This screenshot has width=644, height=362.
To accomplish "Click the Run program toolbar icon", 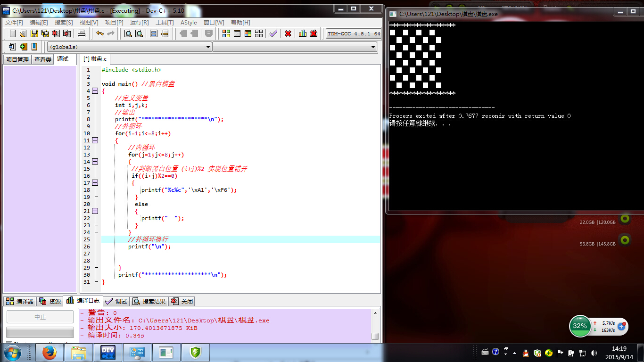I will 237,33.
